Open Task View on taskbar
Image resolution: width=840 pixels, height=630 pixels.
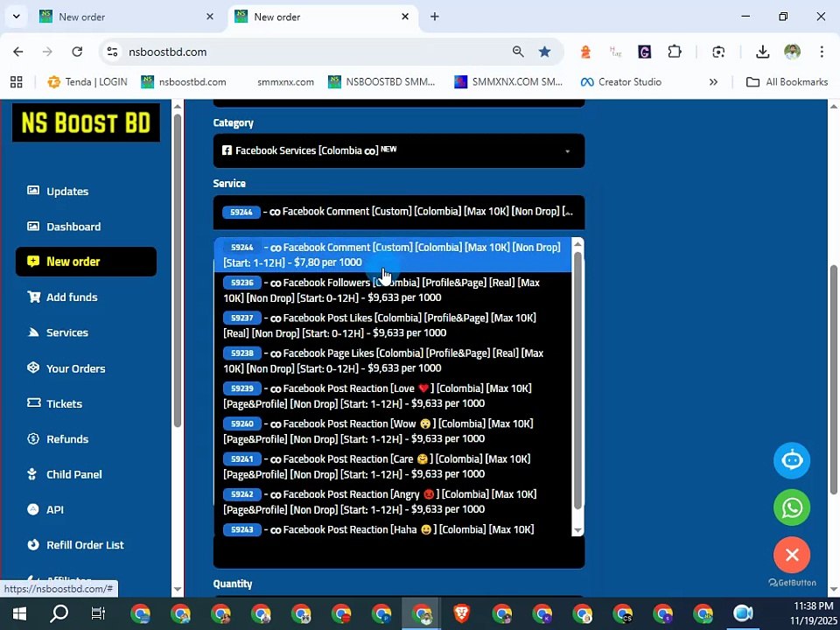click(x=99, y=613)
